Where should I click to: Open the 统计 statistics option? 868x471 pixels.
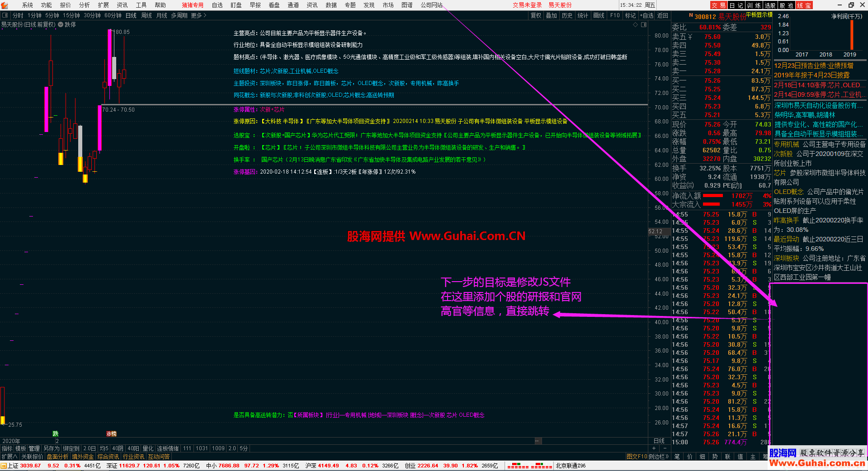click(x=583, y=15)
